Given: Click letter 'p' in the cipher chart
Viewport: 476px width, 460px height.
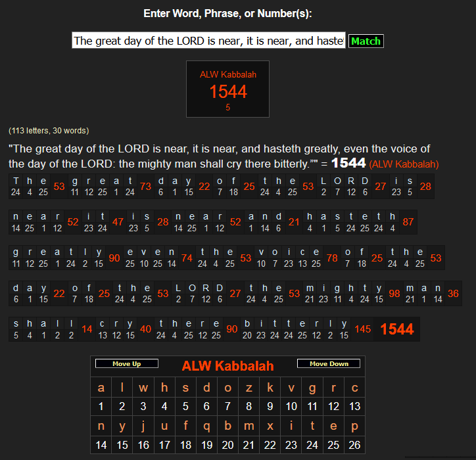Looking at the screenshot, I should click(x=354, y=426).
